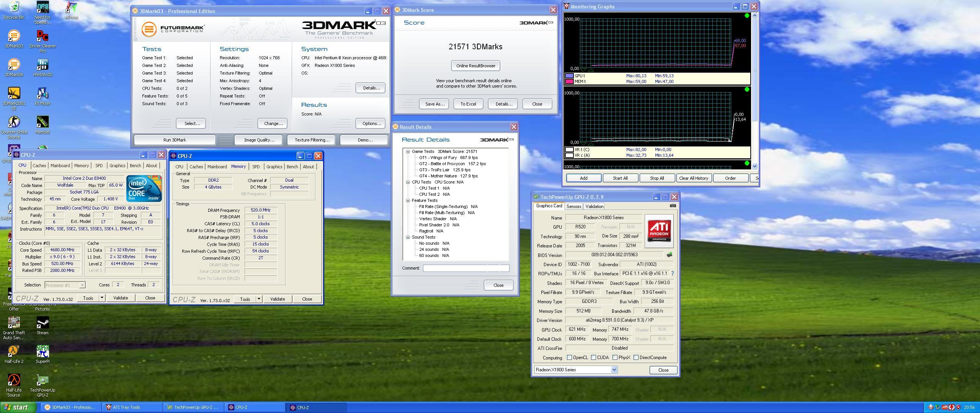The image size is (980, 413).
Task: Launch the MemSet desktop icon
Action: point(42,125)
